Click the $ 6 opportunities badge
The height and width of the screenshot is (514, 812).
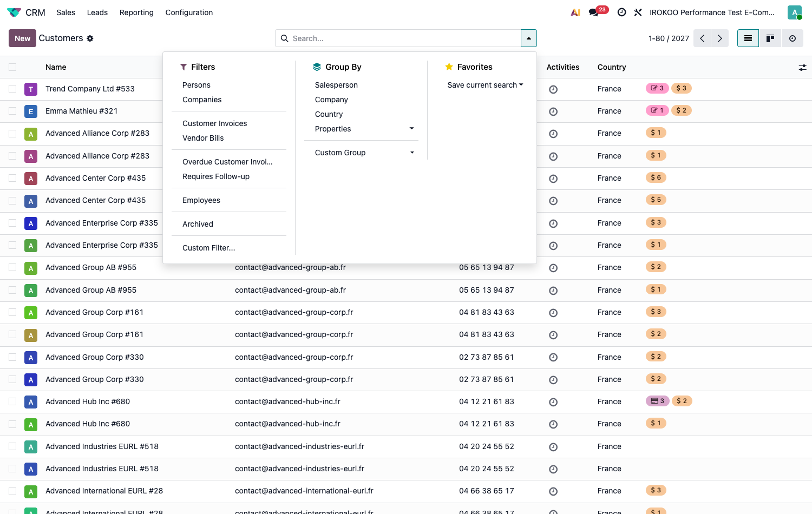pyautogui.click(x=656, y=177)
